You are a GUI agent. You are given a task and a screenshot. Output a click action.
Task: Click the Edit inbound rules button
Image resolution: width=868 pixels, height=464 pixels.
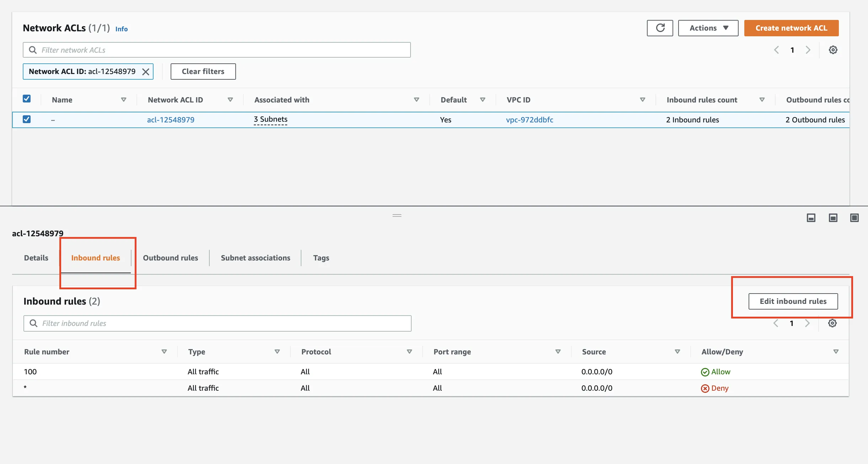pos(793,301)
